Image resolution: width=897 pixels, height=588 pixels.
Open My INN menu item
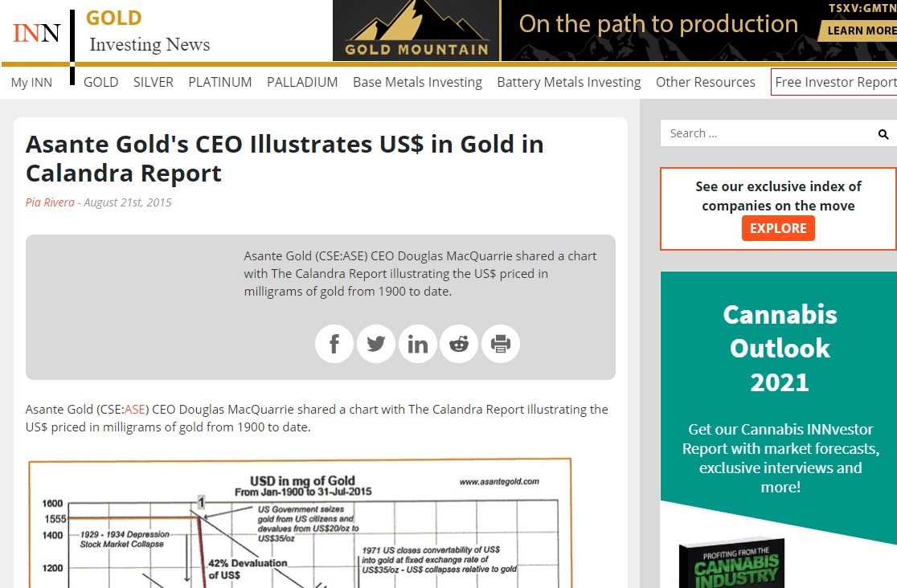(x=31, y=83)
